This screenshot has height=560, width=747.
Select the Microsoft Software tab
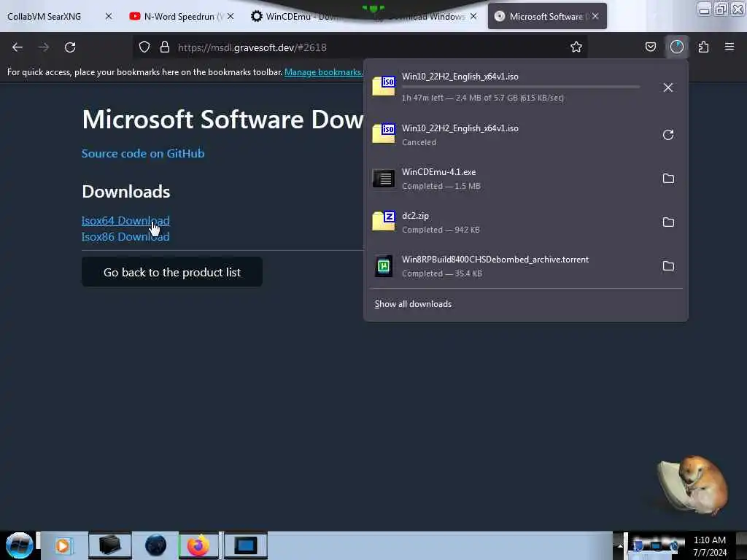[546, 16]
